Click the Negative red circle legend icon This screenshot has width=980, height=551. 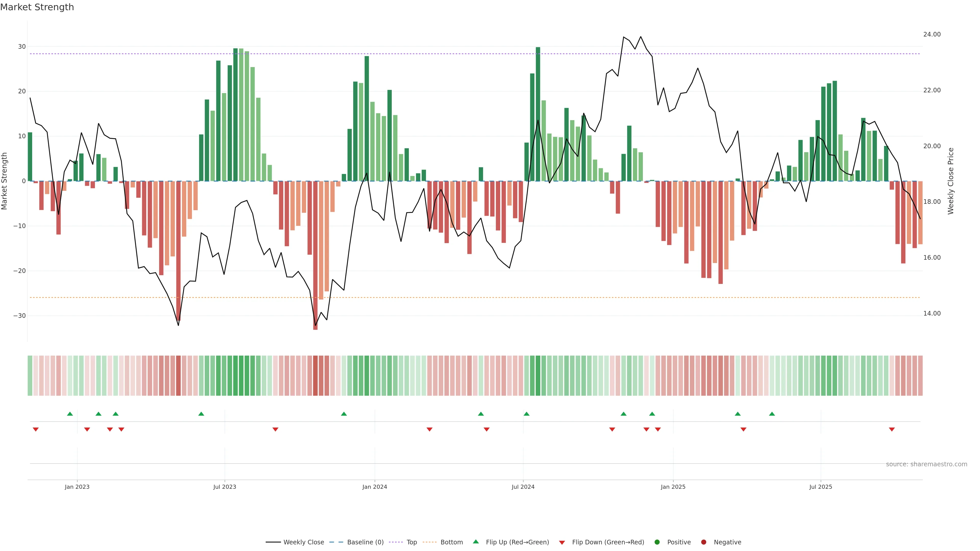pos(703,542)
